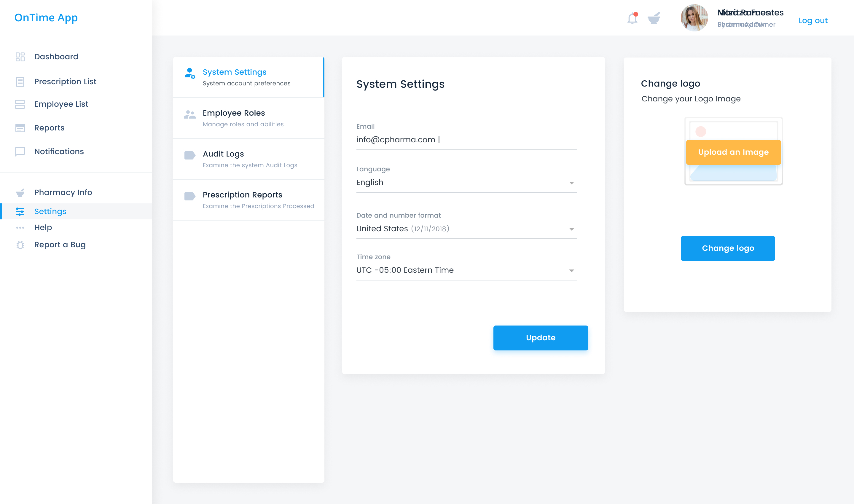The height and width of the screenshot is (504, 854).
Task: Click the logo image placeholder preview
Action: click(x=733, y=151)
